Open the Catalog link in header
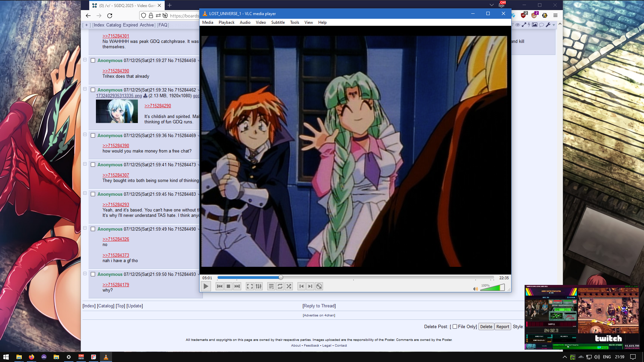This screenshot has height=362, width=644. pyautogui.click(x=113, y=25)
